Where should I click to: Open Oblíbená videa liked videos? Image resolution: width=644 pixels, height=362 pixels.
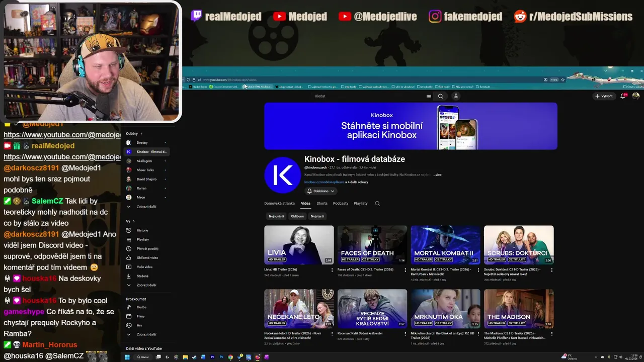[146, 258]
